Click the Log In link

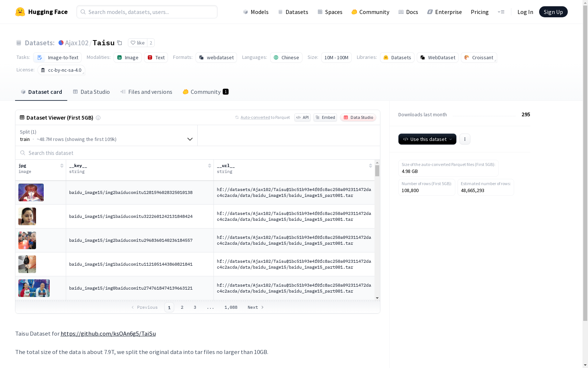tap(525, 12)
